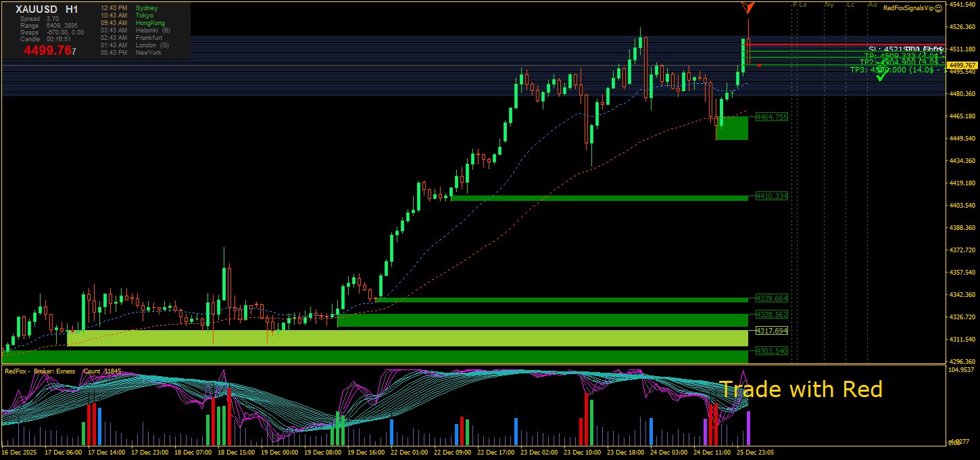Click the 4303.540 zone price label
Viewport: 980px width, 460px height.
(772, 351)
